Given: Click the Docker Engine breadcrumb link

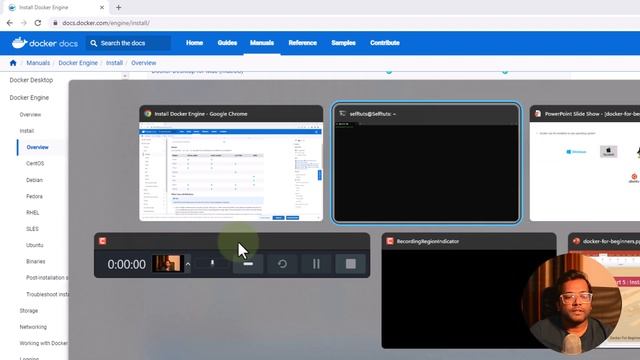Looking at the screenshot, I should pos(78,63).
